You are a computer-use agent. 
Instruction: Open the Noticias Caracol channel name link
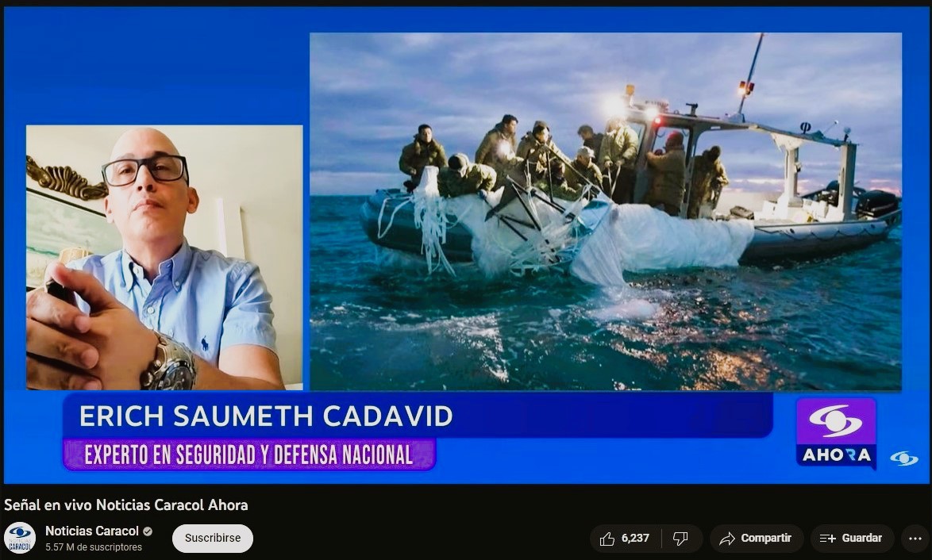click(92, 531)
